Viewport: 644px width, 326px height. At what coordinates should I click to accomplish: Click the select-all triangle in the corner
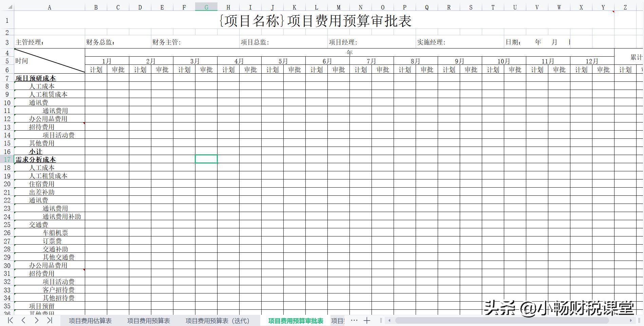pos(10,6)
